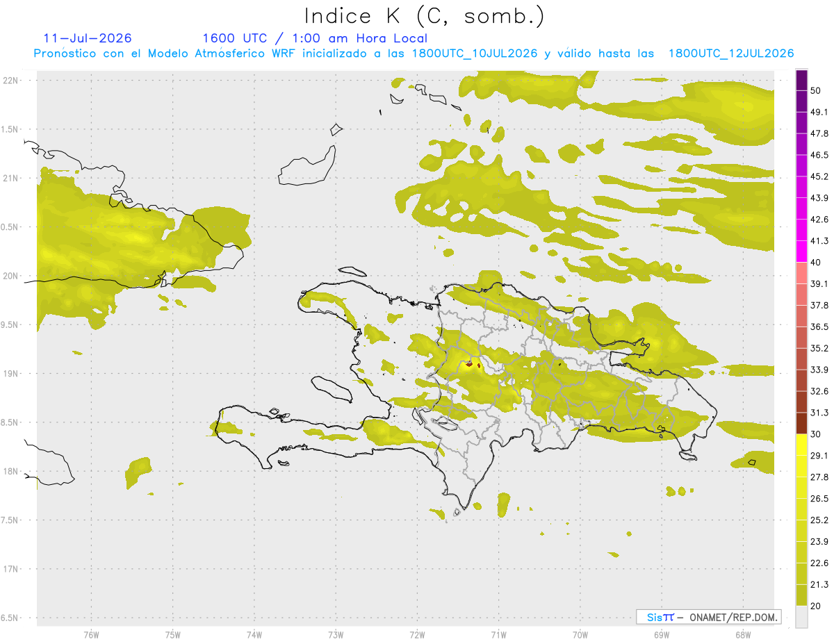Click the "ONAMET/REP.DOM." credit label

(x=733, y=617)
